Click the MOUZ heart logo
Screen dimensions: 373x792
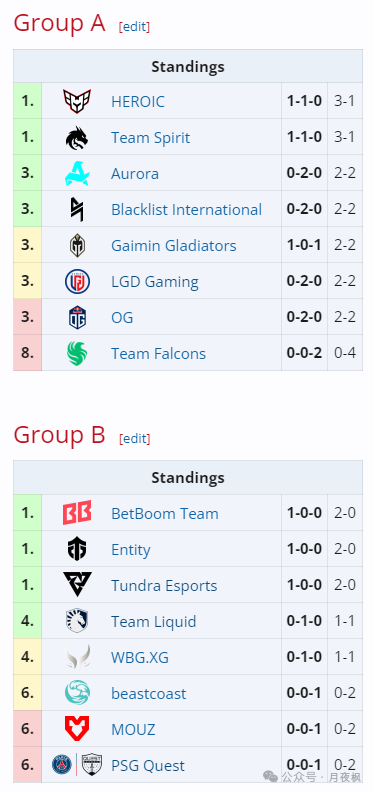[77, 729]
